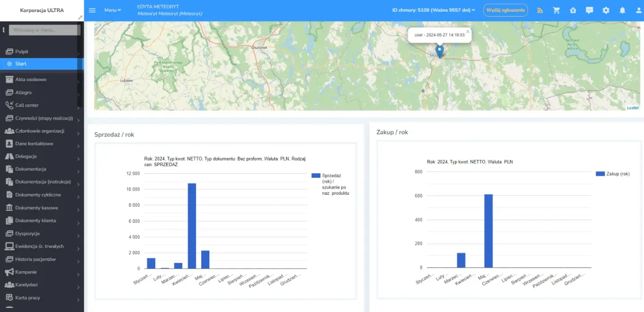The image size is (644, 312).
Task: Expand the Dokumentacja sidebar item
Action: (x=42, y=169)
